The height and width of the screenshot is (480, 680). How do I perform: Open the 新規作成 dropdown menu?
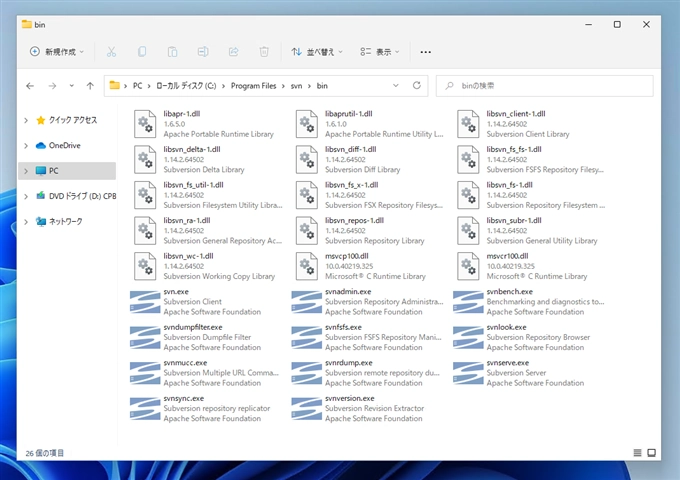click(x=56, y=51)
